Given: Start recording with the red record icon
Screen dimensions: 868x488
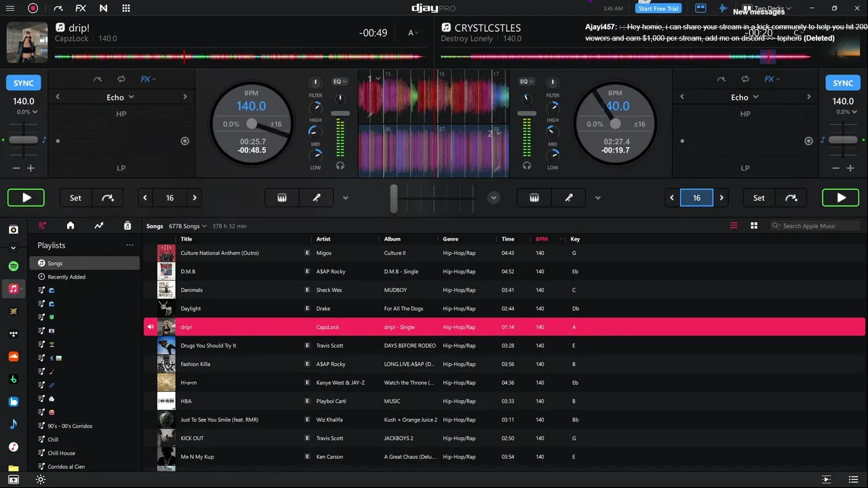Looking at the screenshot, I should (x=33, y=8).
